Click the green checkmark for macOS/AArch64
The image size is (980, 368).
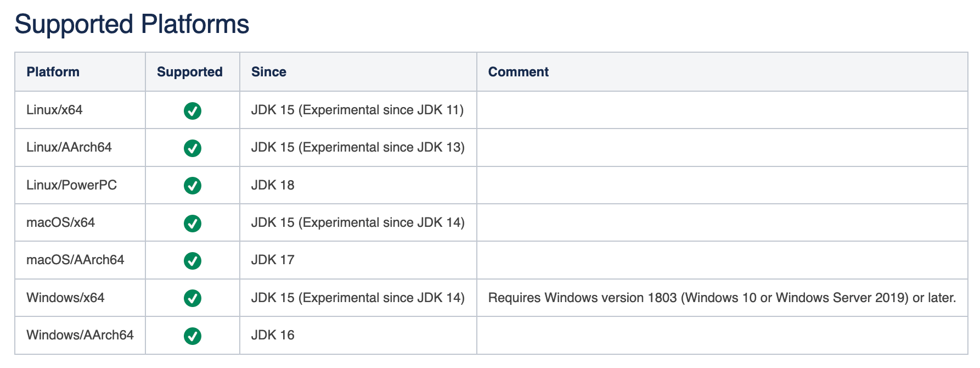(x=193, y=260)
